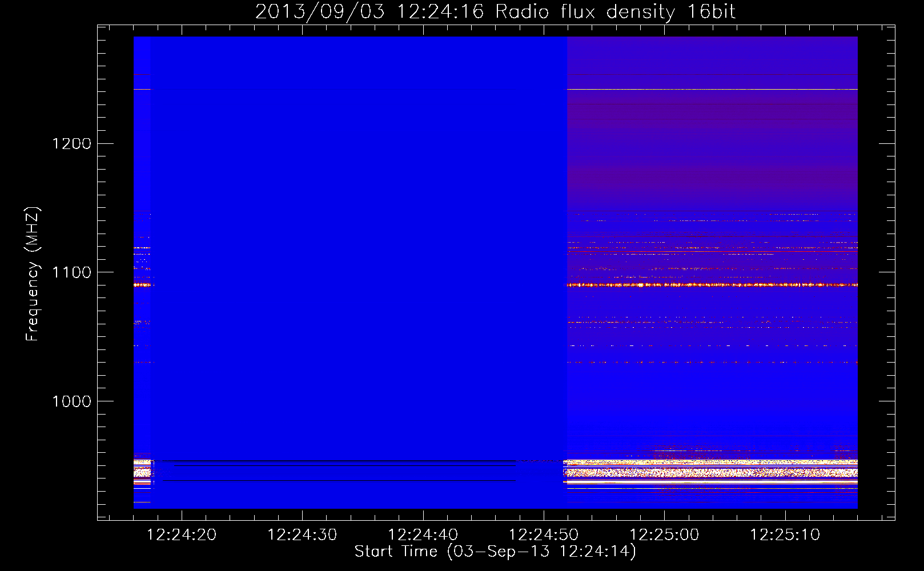Screen dimensions: 924x571
Task: Click the 'Frequency (MHZ)' axis title
Action: [x=33, y=274]
